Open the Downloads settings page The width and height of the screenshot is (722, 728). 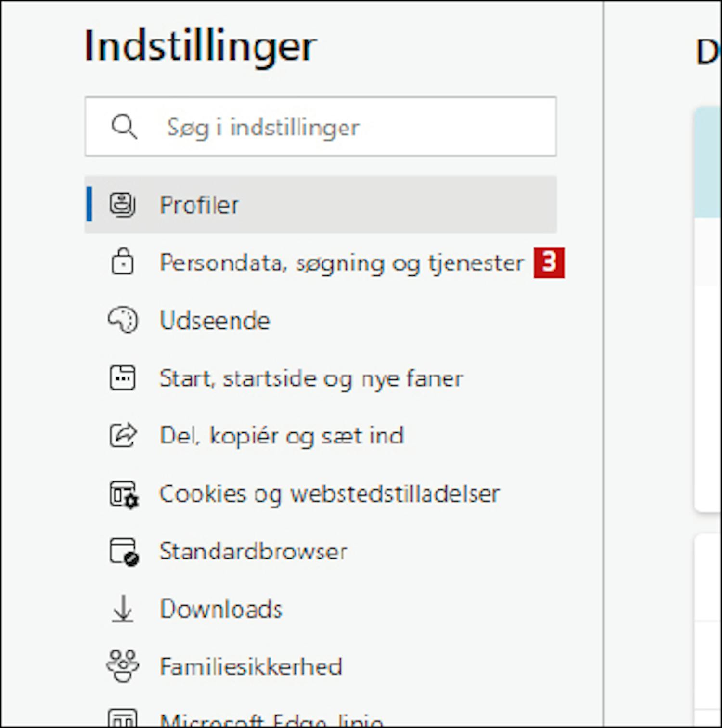pos(221,609)
